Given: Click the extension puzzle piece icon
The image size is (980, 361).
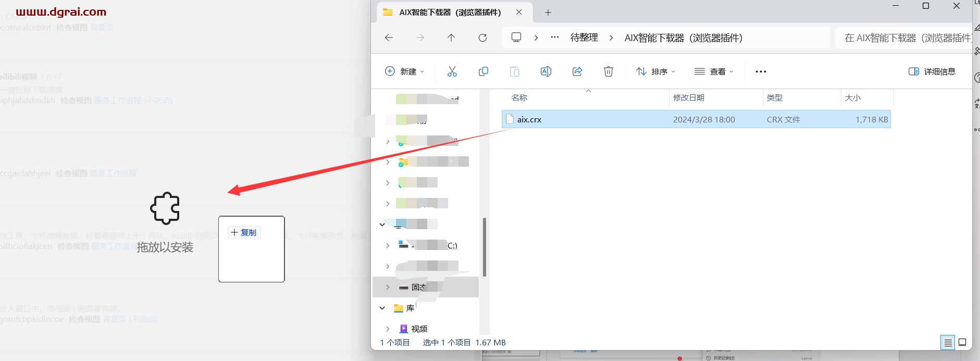Looking at the screenshot, I should [165, 208].
